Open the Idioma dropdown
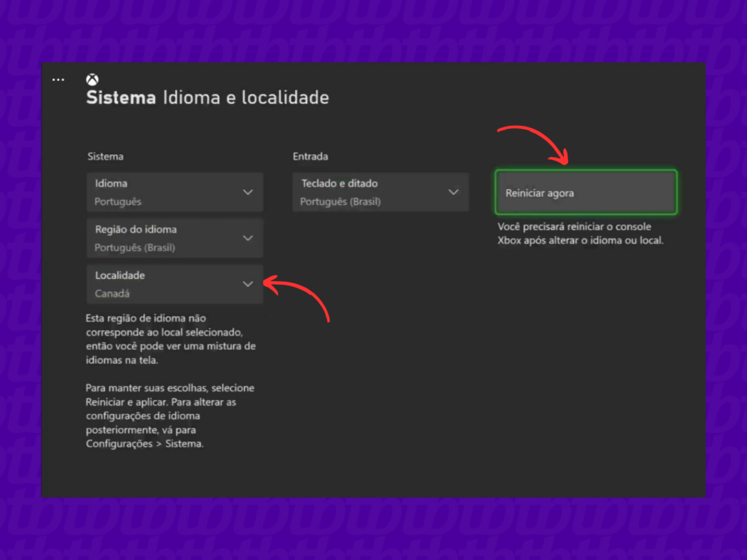The height and width of the screenshot is (560, 747). pos(174,192)
